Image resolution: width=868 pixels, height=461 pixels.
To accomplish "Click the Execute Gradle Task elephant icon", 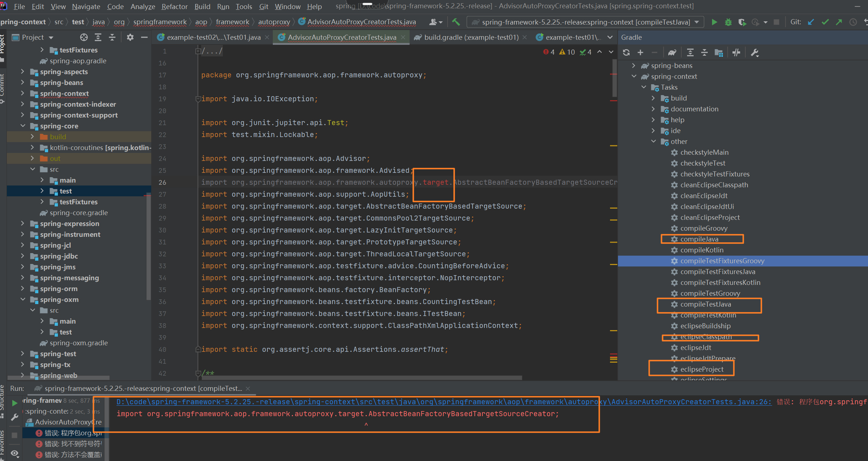I will [672, 52].
